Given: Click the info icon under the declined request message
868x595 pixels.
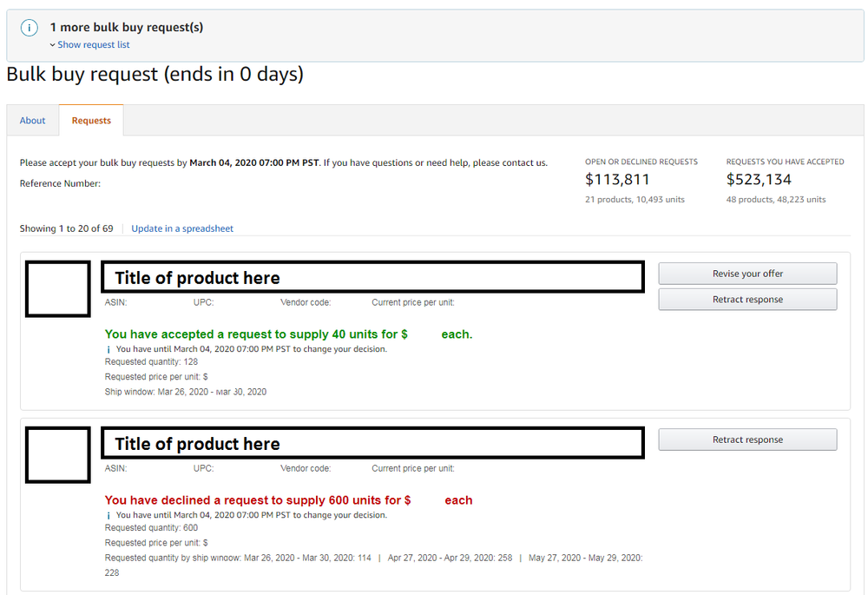Looking at the screenshot, I should tap(109, 514).
